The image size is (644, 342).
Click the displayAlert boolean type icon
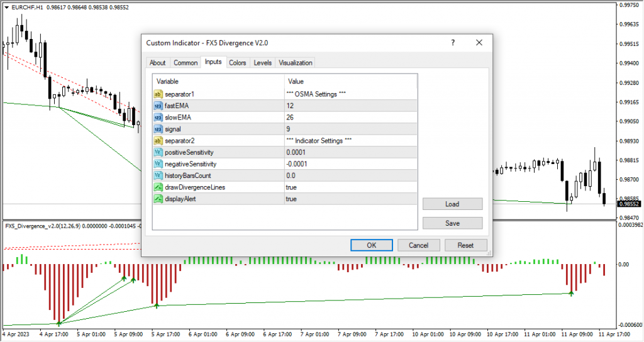(x=158, y=199)
